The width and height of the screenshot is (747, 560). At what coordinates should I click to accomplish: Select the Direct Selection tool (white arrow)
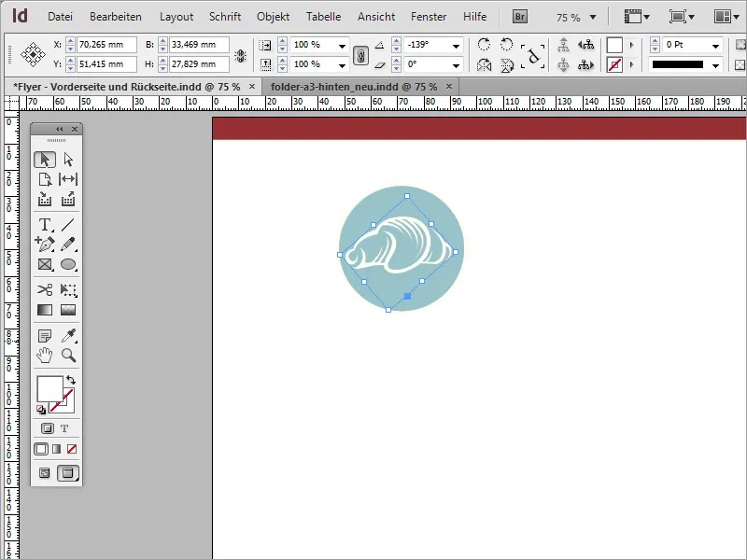pyautogui.click(x=68, y=160)
